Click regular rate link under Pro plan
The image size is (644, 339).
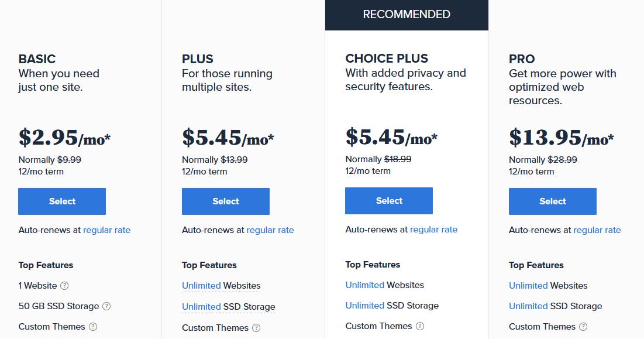pyautogui.click(x=597, y=230)
